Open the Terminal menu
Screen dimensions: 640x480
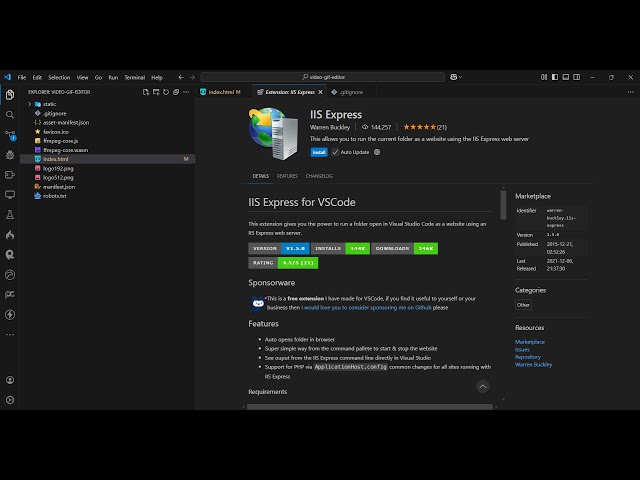point(134,77)
